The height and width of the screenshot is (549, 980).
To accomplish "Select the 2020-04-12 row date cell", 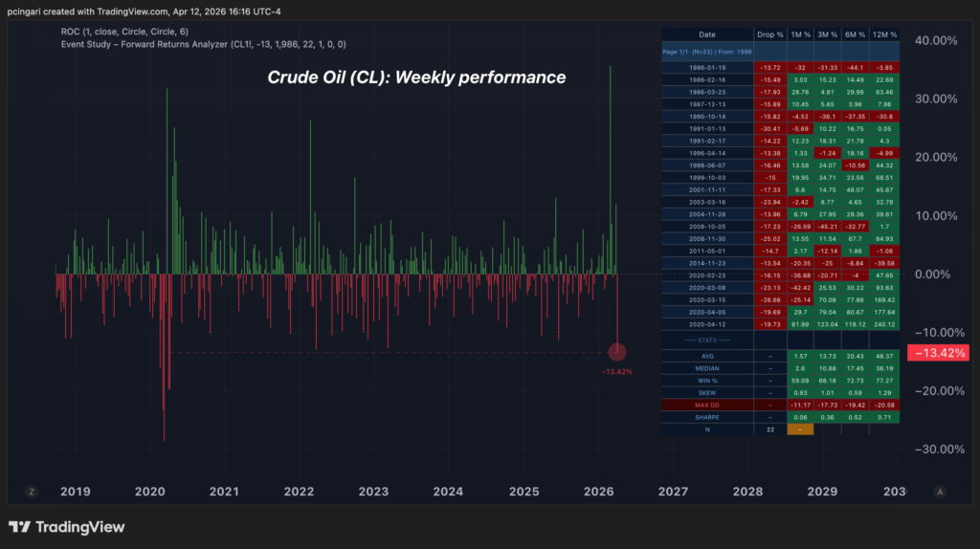I will point(707,323).
